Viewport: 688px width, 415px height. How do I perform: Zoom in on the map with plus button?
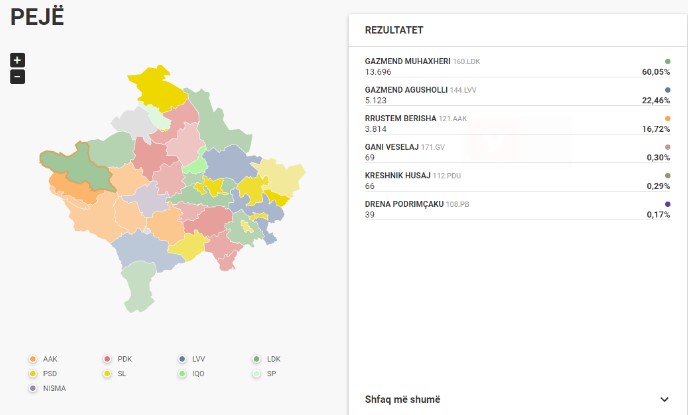click(18, 60)
